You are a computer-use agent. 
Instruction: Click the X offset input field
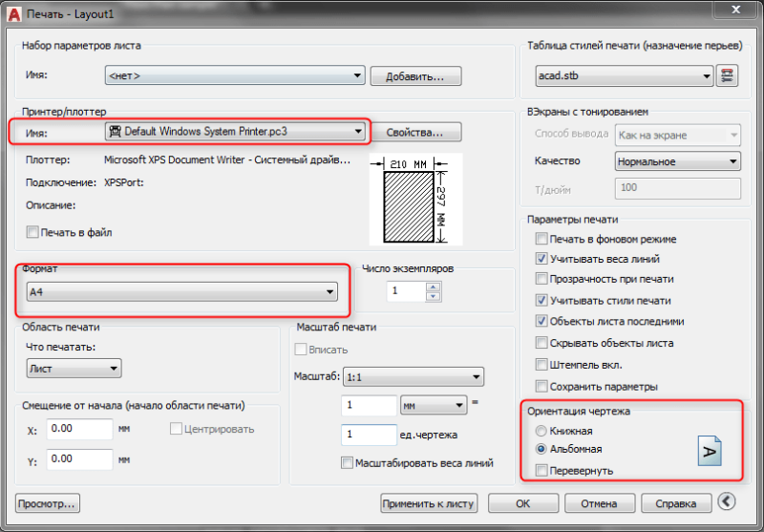pyautogui.click(x=80, y=429)
